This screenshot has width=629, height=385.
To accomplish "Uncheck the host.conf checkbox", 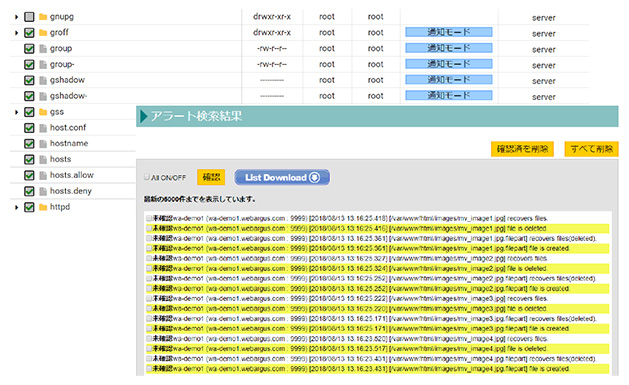I will point(29,128).
